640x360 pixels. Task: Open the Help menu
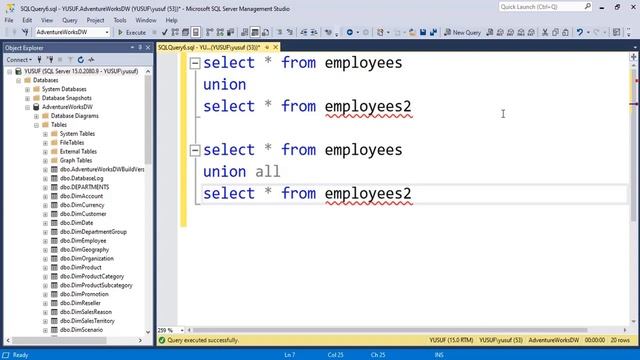[171, 20]
